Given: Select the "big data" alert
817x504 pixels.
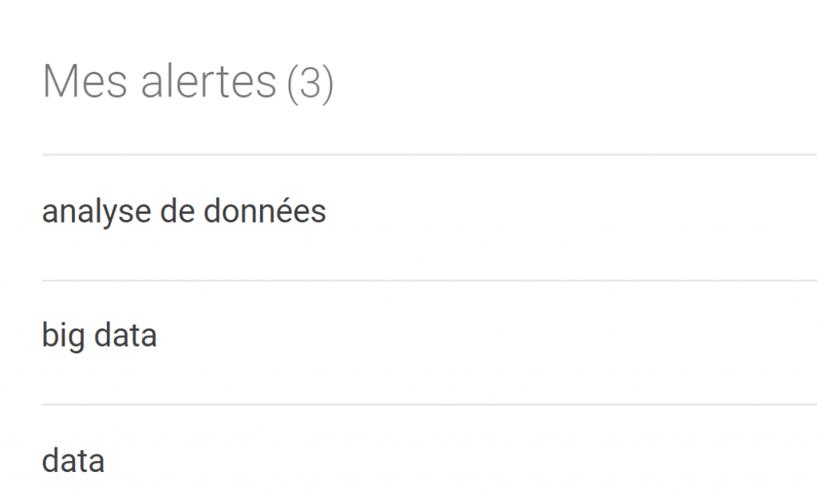Looking at the screenshot, I should [x=99, y=336].
